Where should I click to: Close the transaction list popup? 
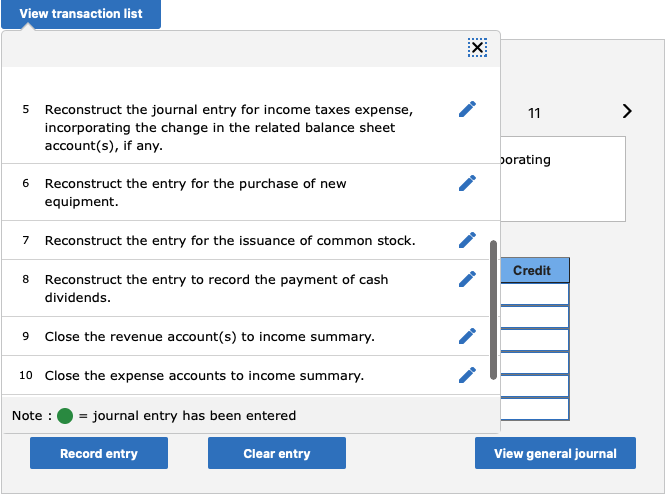coord(477,47)
